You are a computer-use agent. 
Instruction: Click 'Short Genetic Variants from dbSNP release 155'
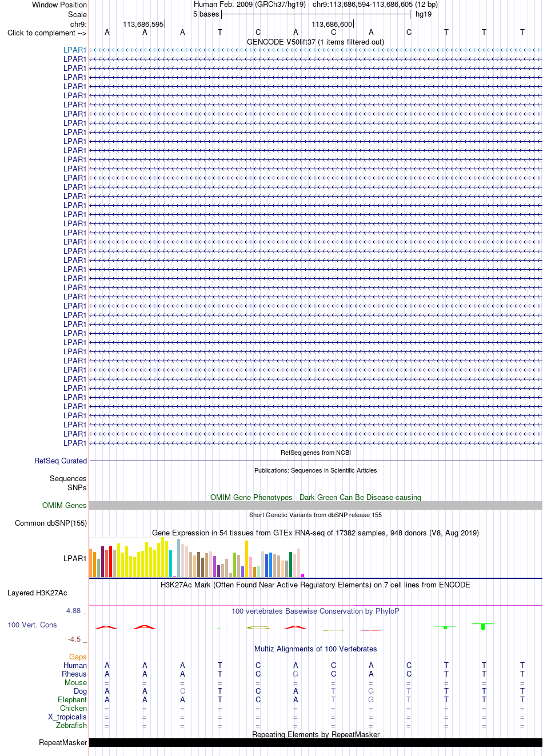pos(316,515)
